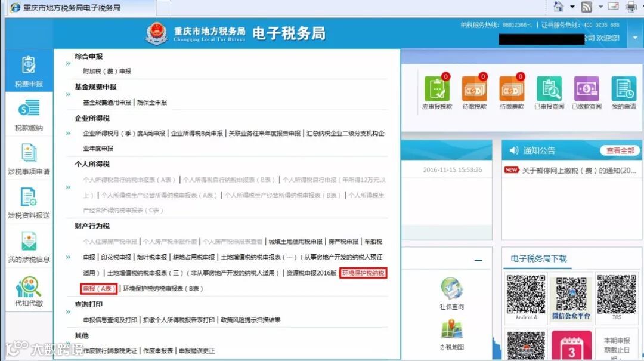Open new blank browser tab

(164, 7)
